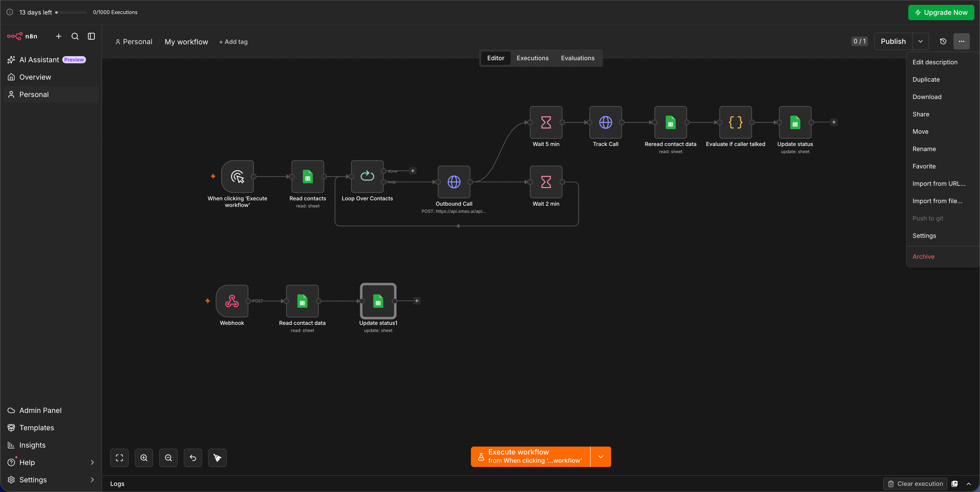The height and width of the screenshot is (492, 980).
Task: Select the Wait 2 min node
Action: (x=546, y=182)
